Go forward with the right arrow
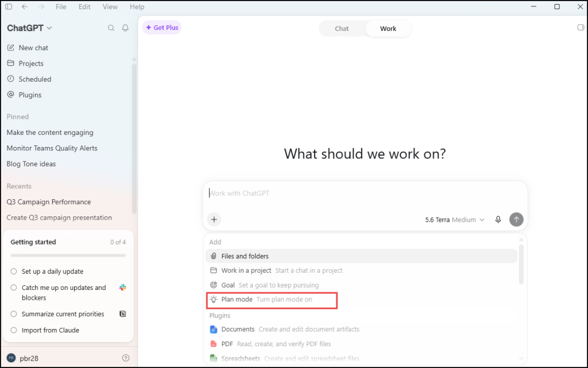The image size is (588, 368). pyautogui.click(x=41, y=6)
